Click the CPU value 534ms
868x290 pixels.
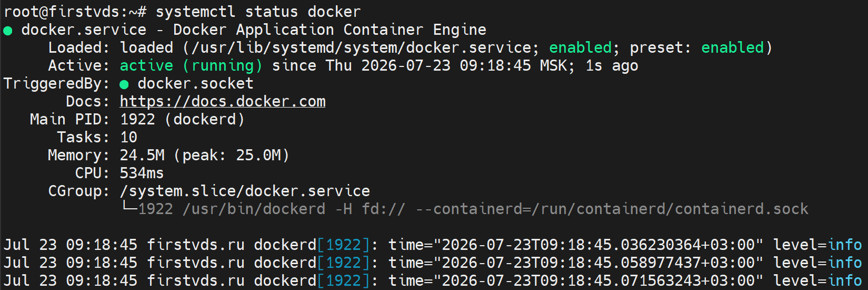[142, 173]
